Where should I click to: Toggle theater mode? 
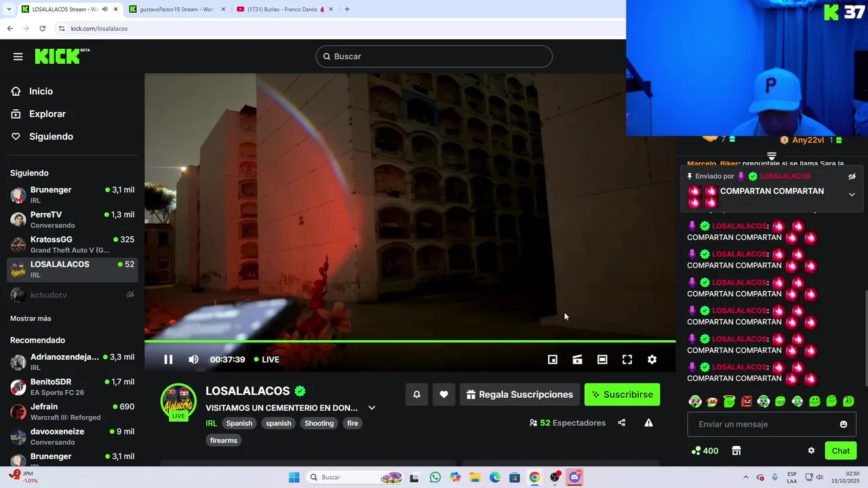click(602, 360)
